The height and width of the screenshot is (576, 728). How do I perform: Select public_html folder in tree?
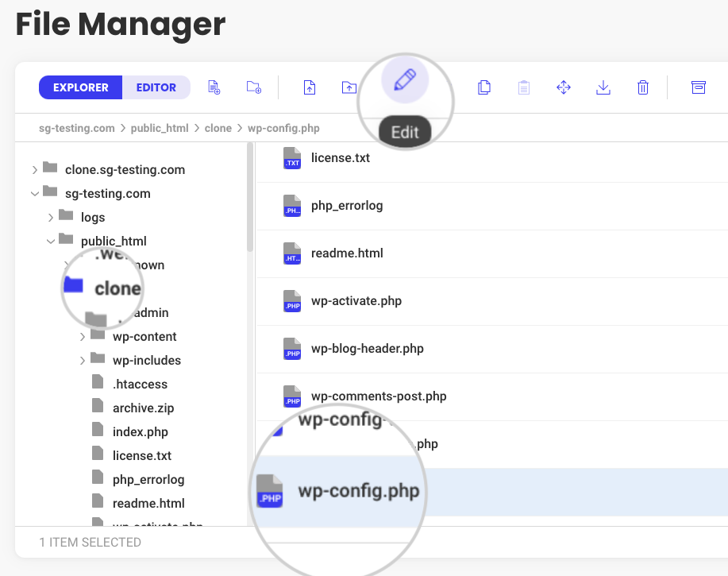coord(114,241)
